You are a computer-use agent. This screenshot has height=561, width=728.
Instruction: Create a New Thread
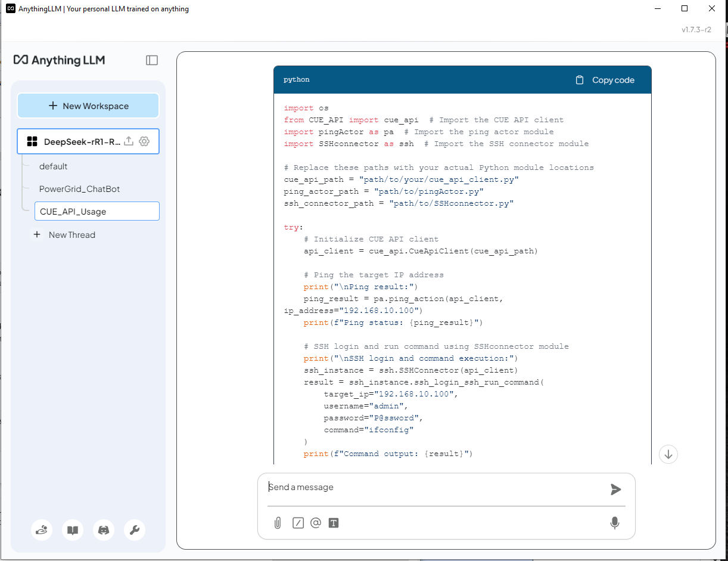click(64, 235)
